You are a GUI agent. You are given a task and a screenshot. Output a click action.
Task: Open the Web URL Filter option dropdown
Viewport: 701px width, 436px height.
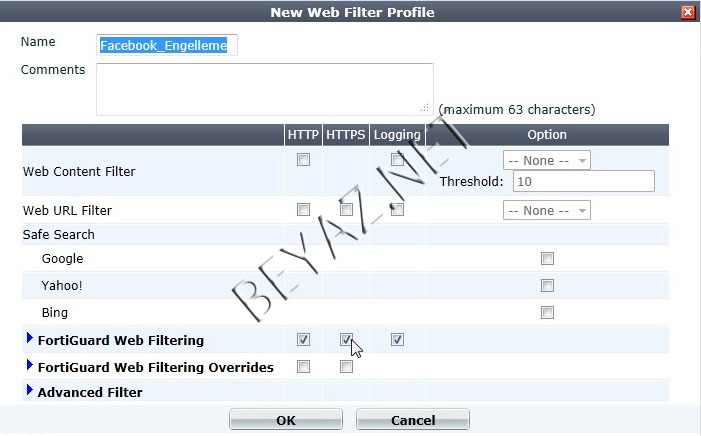tap(546, 210)
